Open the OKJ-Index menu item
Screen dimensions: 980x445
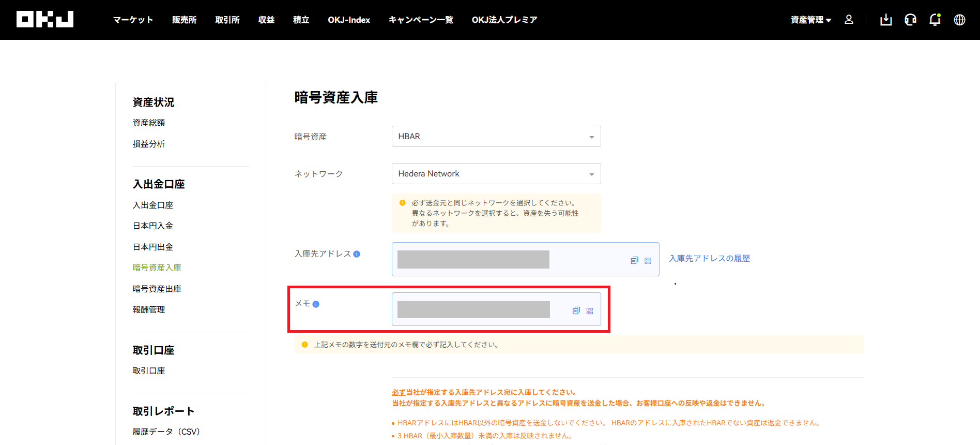tap(349, 20)
